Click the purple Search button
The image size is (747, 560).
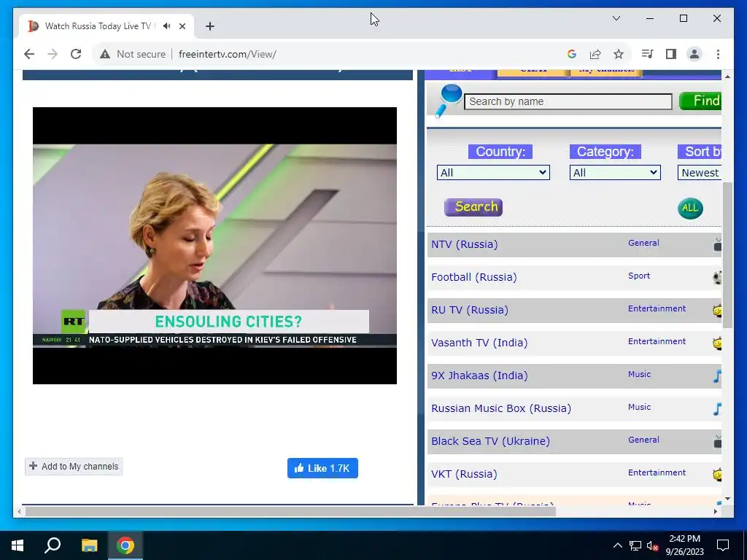click(x=473, y=207)
